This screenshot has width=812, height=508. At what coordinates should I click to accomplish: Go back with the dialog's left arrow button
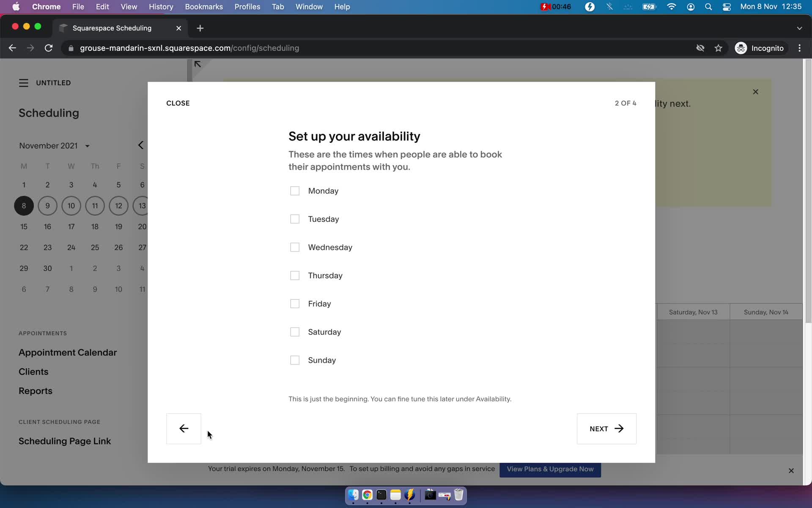tap(184, 428)
